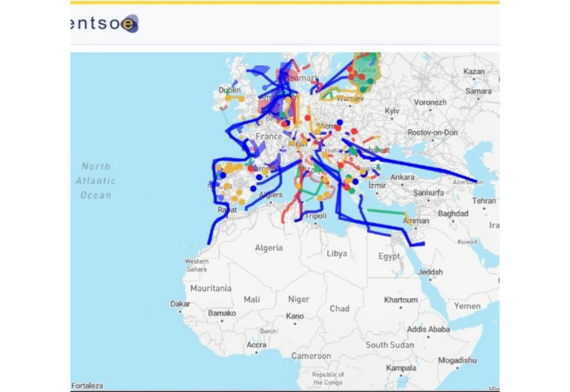Image resolution: width=570 pixels, height=392 pixels.
Task: Click the Kazan city label
Action: click(x=474, y=72)
